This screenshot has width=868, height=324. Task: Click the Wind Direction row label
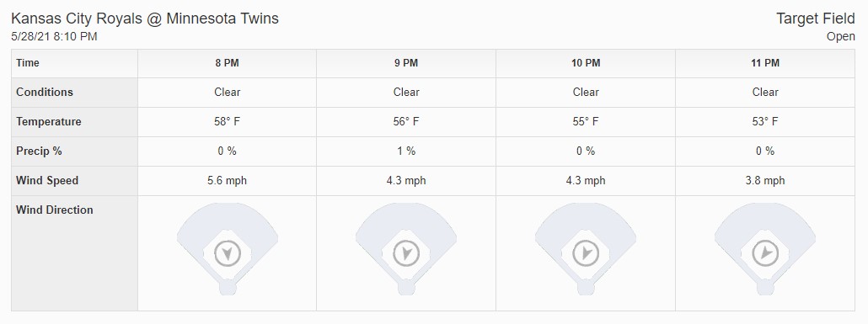click(x=54, y=210)
